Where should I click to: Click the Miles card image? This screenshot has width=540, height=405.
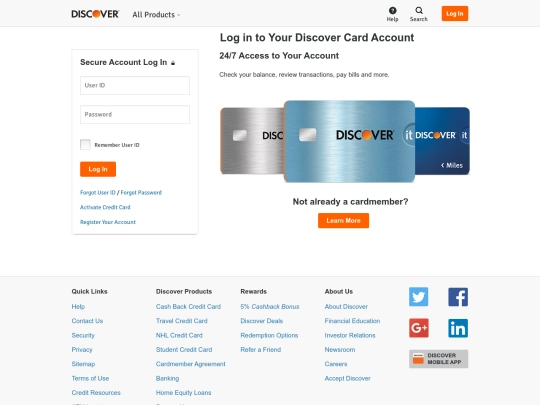[442, 141]
